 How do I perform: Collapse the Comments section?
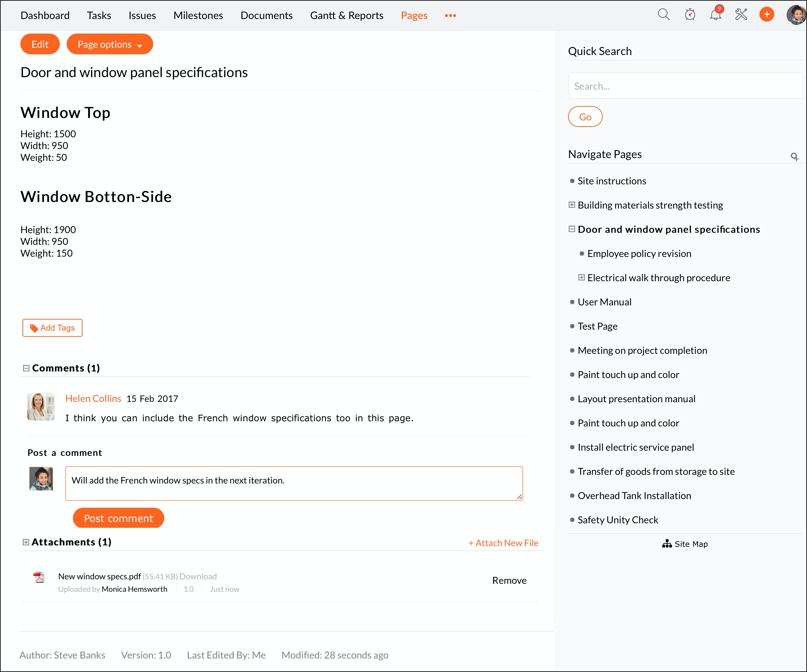click(26, 368)
